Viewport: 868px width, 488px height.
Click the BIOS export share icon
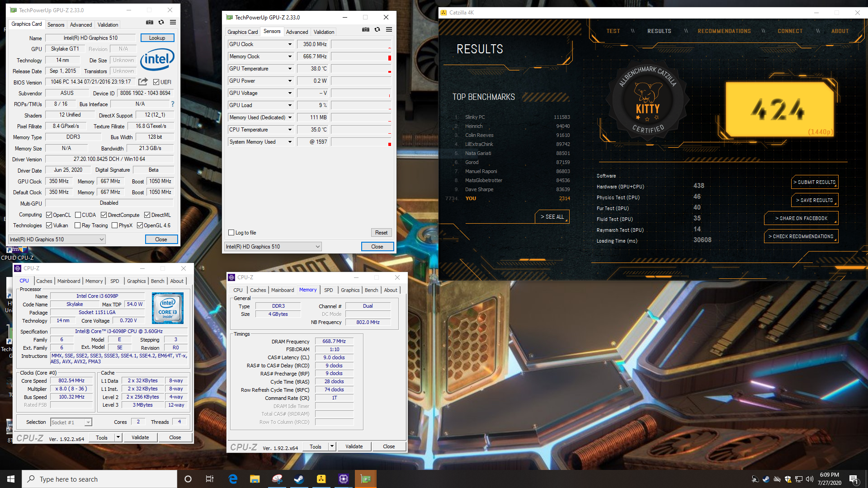tap(143, 82)
